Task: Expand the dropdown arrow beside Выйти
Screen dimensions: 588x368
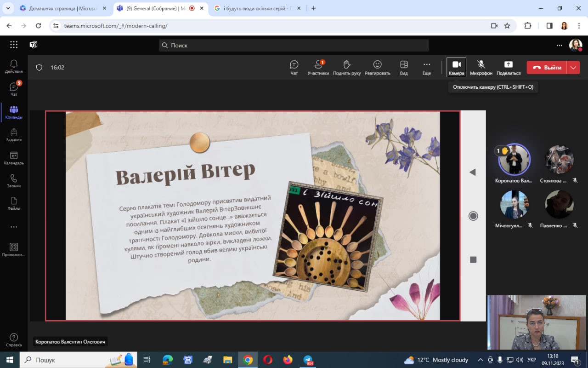Action: (573, 68)
